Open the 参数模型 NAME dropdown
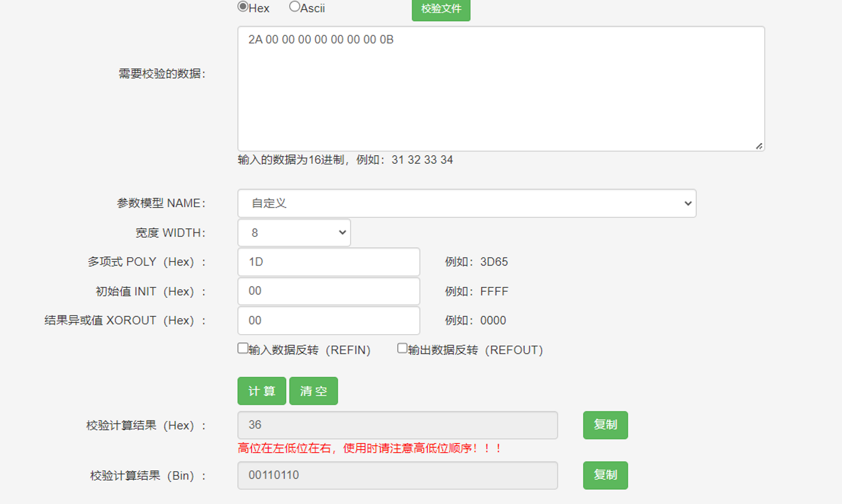The height and width of the screenshot is (504, 842). pyautogui.click(x=466, y=203)
